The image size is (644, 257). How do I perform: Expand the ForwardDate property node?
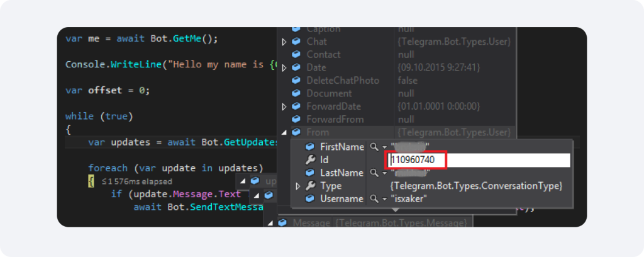coord(284,107)
